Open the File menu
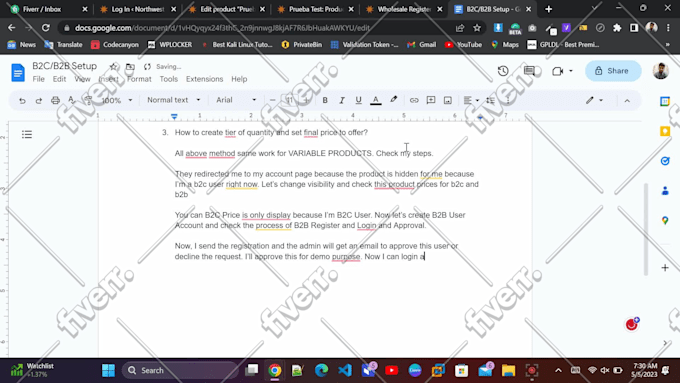 39,79
